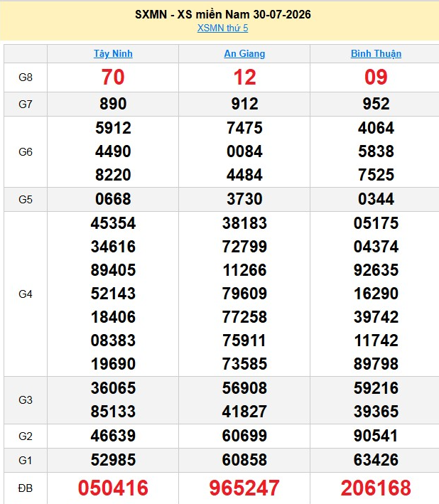Screen dimensions: 439x504
Task: Click G6 value 5912
Action: click(113, 128)
